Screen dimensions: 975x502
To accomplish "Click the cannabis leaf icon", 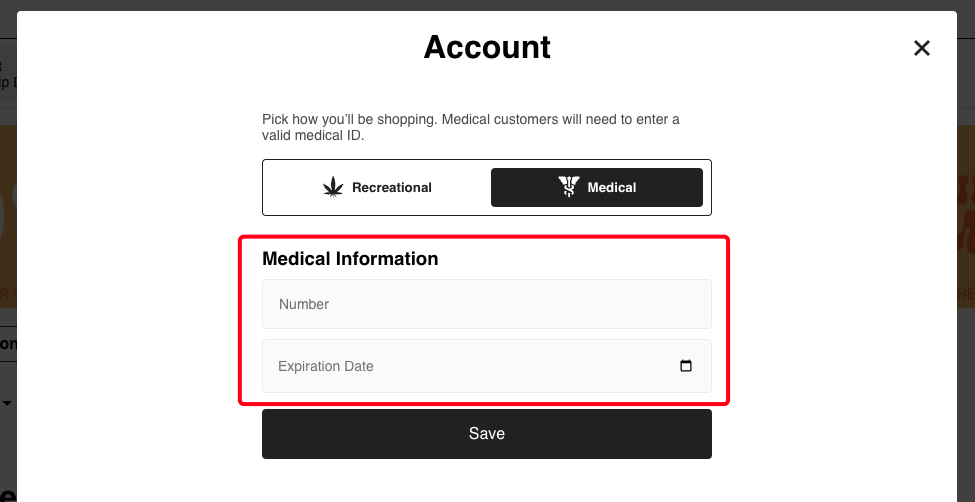I will [333, 187].
